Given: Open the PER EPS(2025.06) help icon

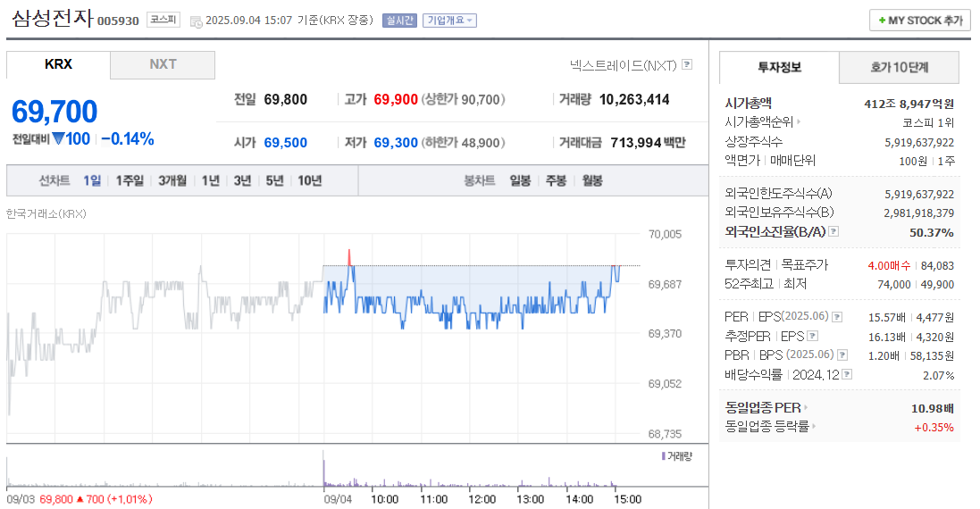Looking at the screenshot, I should [x=837, y=317].
